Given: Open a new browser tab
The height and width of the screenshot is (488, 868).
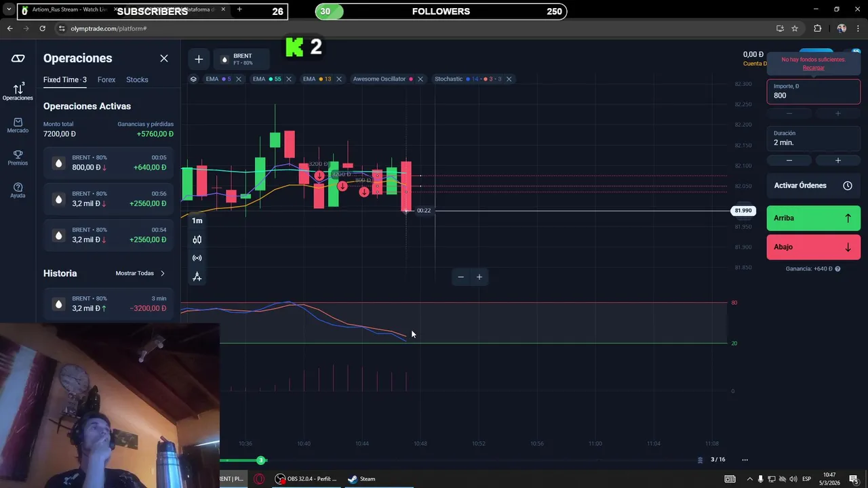Looking at the screenshot, I should click(239, 10).
